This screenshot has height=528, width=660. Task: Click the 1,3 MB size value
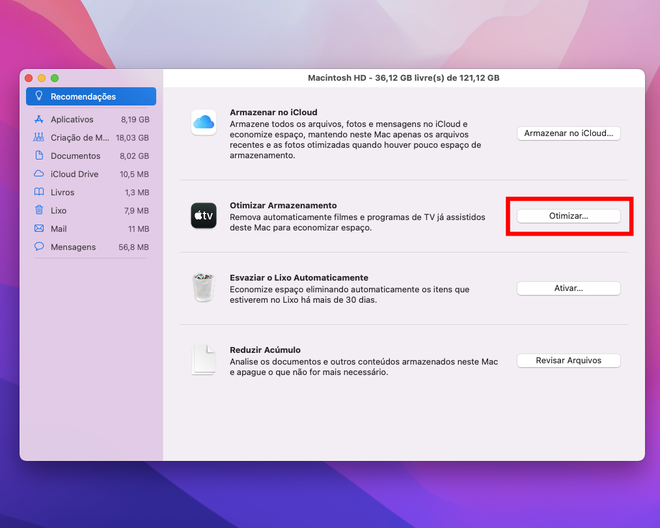click(137, 192)
